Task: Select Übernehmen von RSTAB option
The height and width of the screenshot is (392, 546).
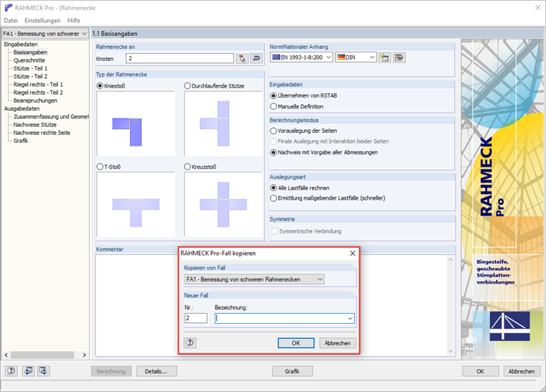Action: tap(273, 95)
